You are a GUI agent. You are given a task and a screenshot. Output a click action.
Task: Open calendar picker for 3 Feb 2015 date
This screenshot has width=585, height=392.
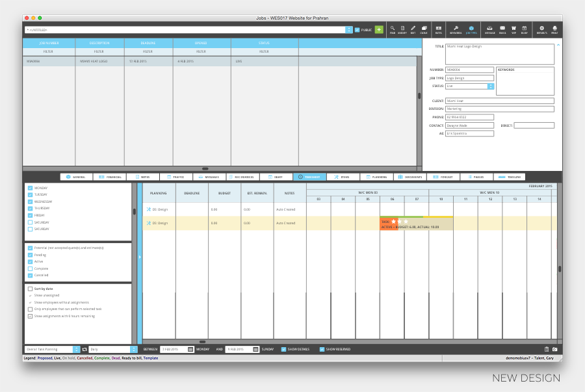point(190,350)
